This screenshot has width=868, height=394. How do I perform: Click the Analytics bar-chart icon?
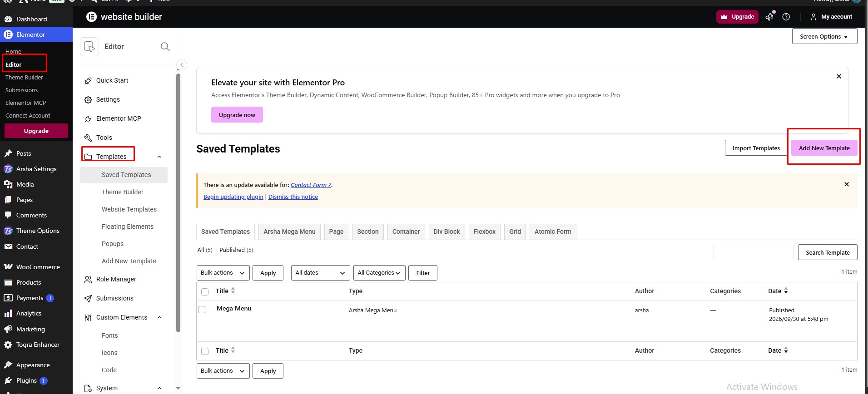(x=8, y=313)
